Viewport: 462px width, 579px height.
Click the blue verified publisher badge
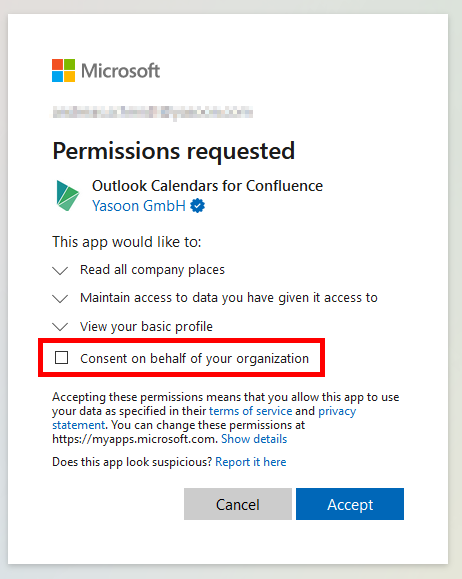tap(198, 206)
